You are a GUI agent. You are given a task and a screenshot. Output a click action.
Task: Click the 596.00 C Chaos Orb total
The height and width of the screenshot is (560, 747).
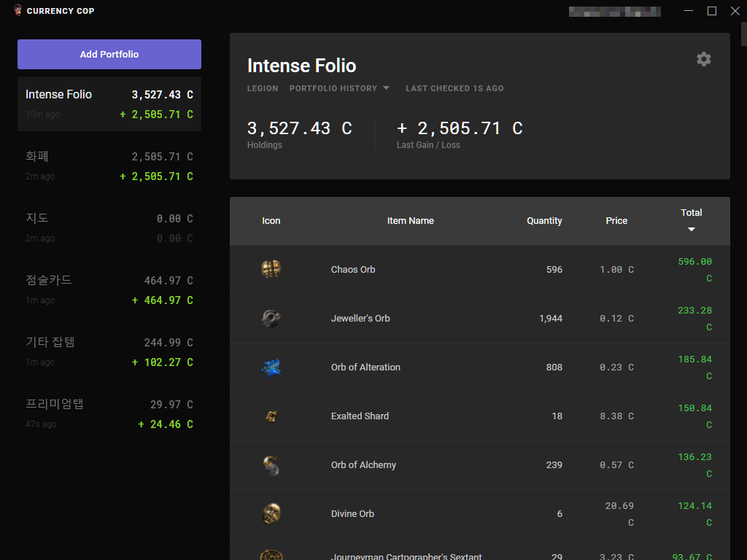(694, 270)
